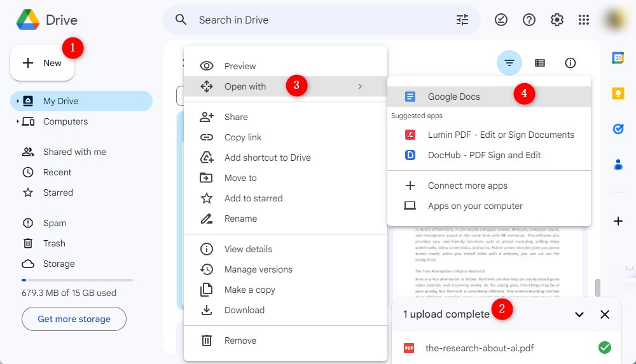
Task: Select Make a copy
Action: click(286, 290)
